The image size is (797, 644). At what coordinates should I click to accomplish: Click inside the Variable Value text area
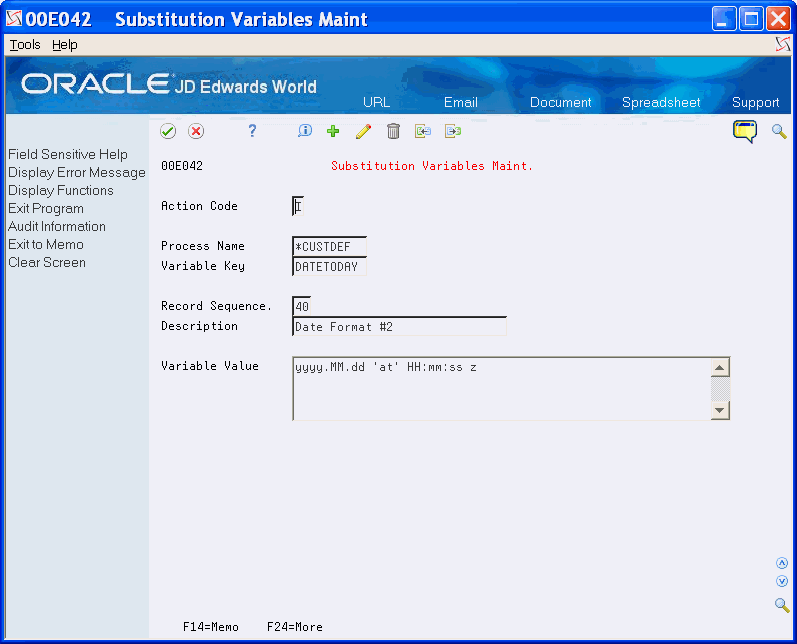(x=501, y=389)
